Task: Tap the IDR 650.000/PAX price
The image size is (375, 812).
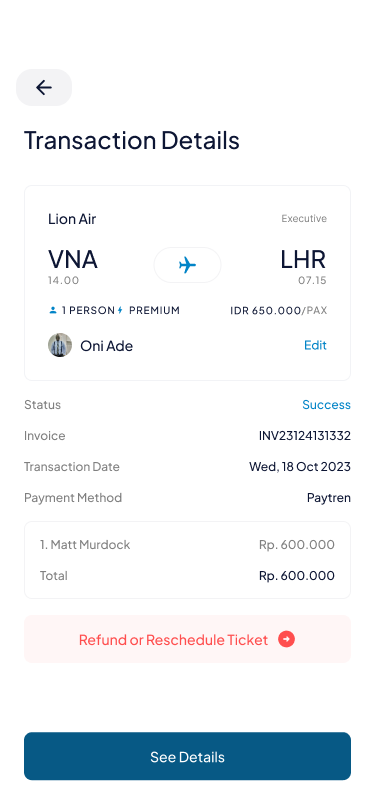Action: [x=279, y=310]
